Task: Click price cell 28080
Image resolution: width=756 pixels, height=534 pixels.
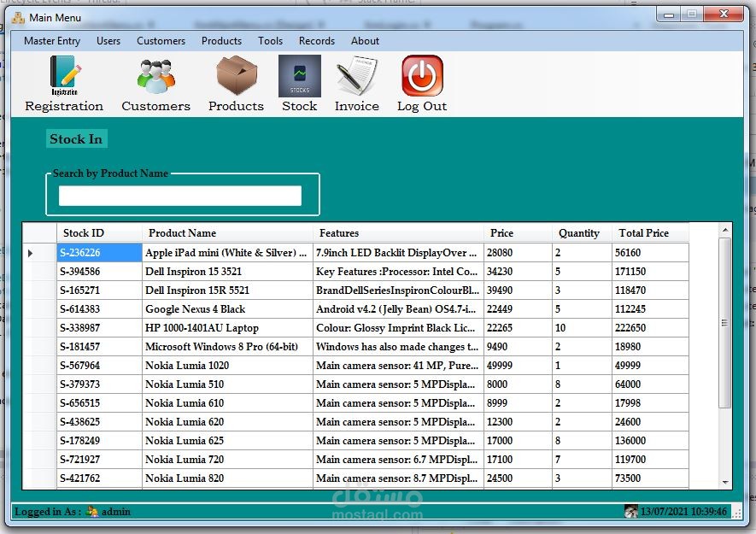Action: (x=518, y=253)
